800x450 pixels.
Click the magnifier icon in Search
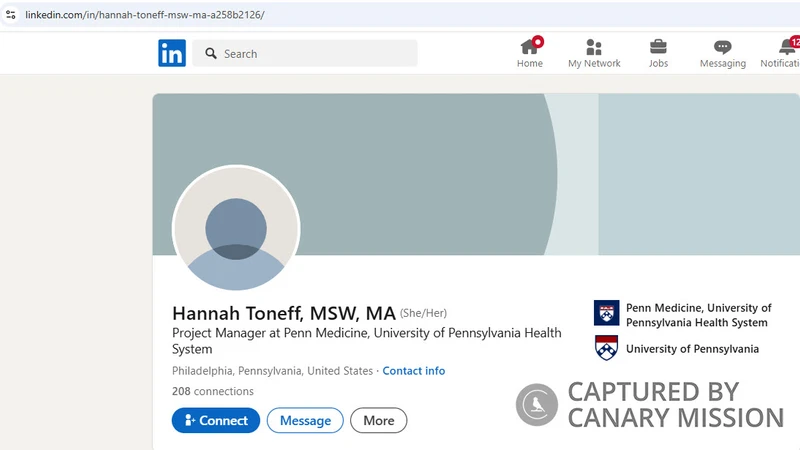coord(211,53)
